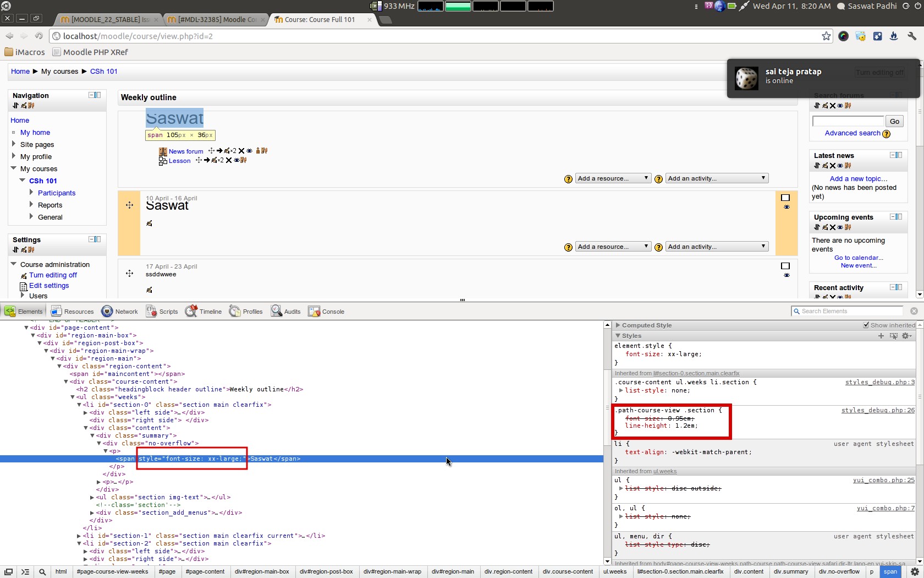Image resolution: width=924 pixels, height=578 pixels.
Task: Open Go to calendar link
Action: pos(859,258)
